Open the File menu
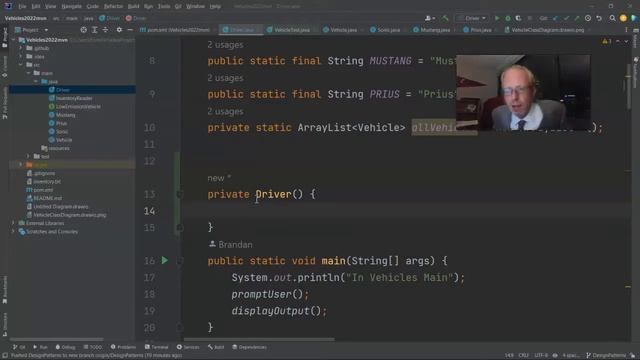The image size is (640, 360). coord(22,6)
